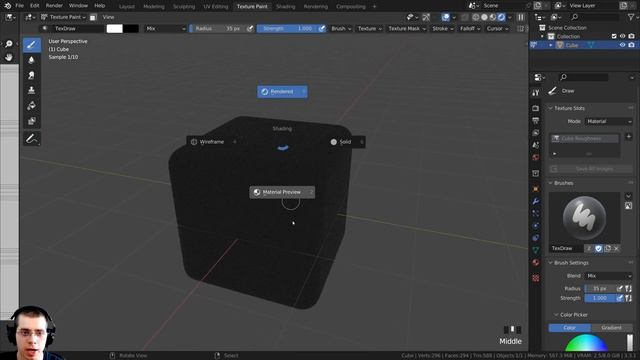Open the Mode Material dropdown

coord(609,121)
